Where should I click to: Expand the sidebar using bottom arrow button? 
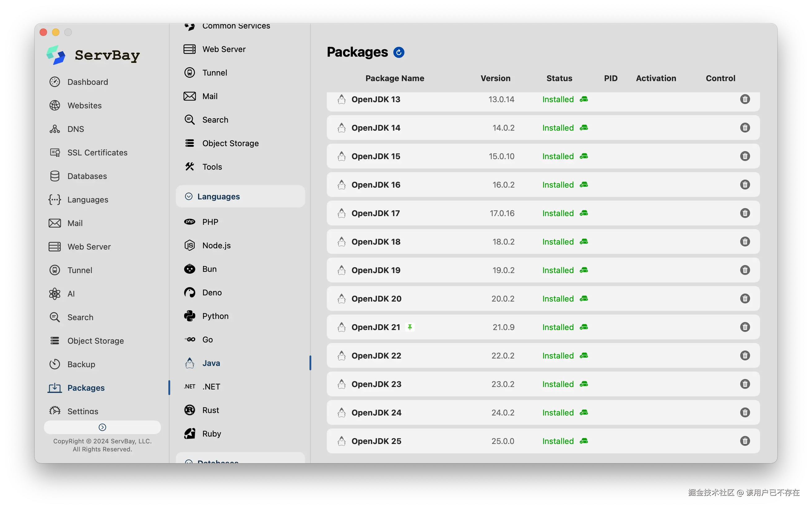[102, 427]
